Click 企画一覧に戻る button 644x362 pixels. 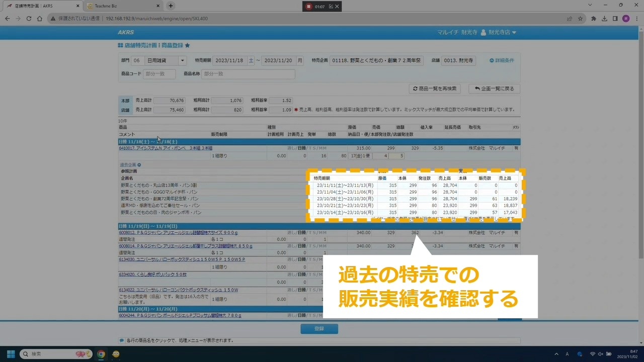point(494,88)
